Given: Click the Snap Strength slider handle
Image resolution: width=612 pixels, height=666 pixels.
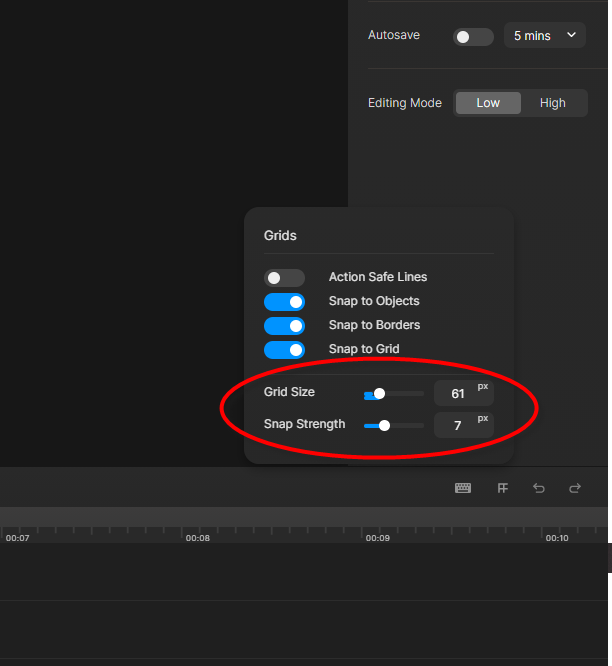Looking at the screenshot, I should [x=384, y=426].
